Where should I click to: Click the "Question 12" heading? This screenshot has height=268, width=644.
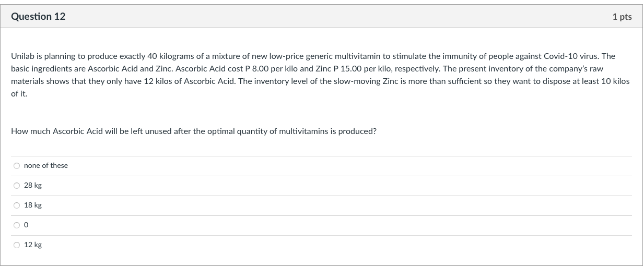coord(38,17)
